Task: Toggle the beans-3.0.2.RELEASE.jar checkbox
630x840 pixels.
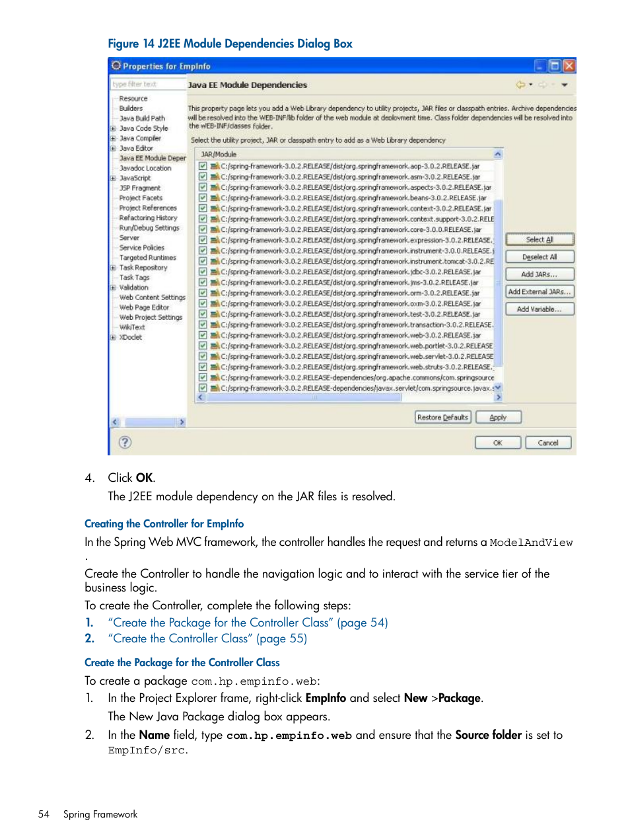Action: (203, 198)
